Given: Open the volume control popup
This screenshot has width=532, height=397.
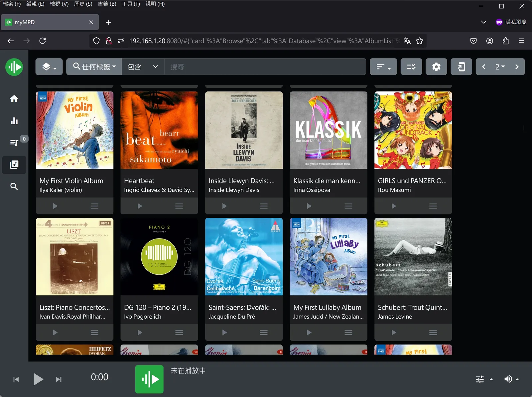Looking at the screenshot, I should [511, 379].
